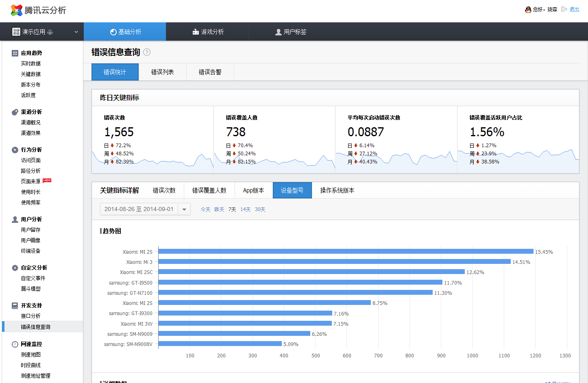588x383 pixels.
Task: Click the 错误覆盖人数 value 738
Action: click(236, 132)
